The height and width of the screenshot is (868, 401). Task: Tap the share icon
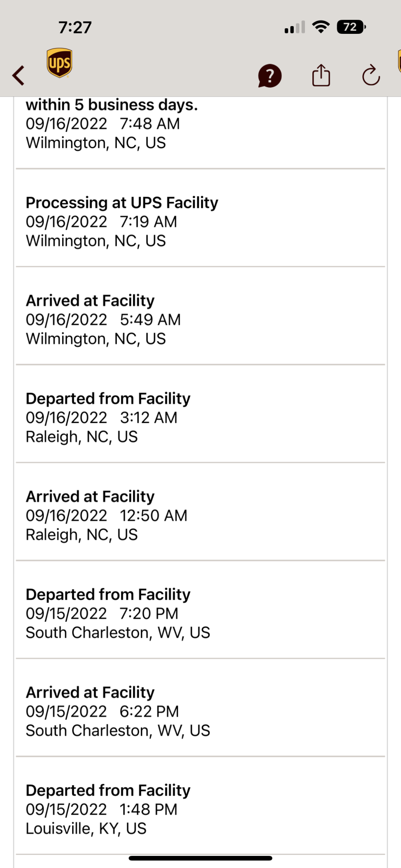coord(321,75)
